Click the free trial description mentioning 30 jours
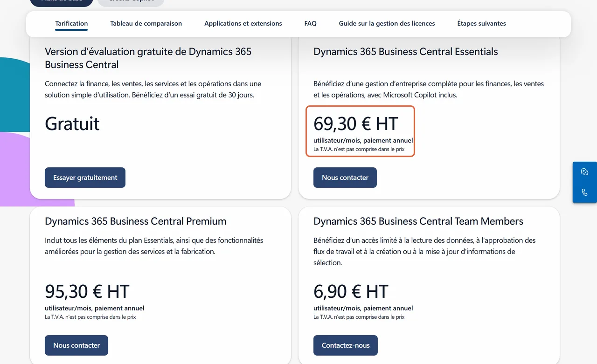The image size is (597, 364). pyautogui.click(x=153, y=89)
